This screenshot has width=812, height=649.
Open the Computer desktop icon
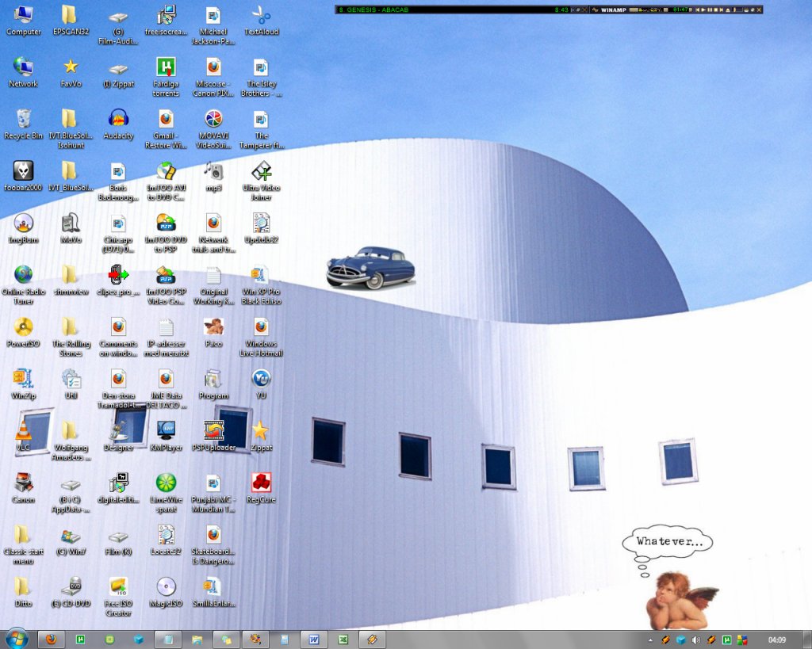click(23, 15)
